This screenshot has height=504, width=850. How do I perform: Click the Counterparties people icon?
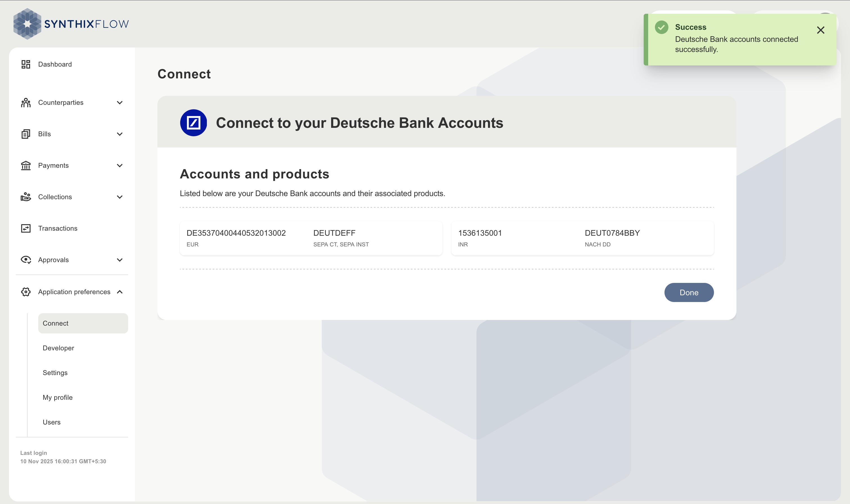coord(26,103)
